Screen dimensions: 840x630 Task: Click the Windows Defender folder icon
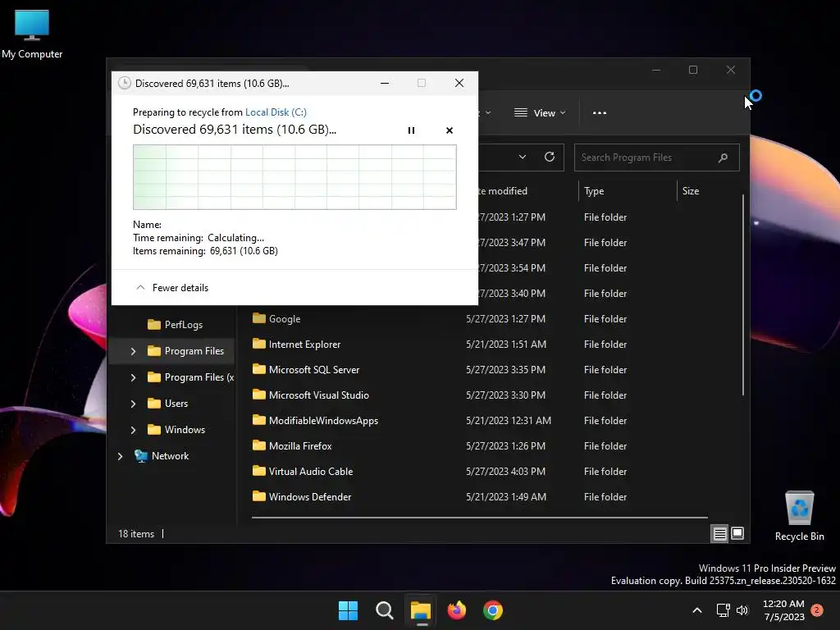click(259, 496)
